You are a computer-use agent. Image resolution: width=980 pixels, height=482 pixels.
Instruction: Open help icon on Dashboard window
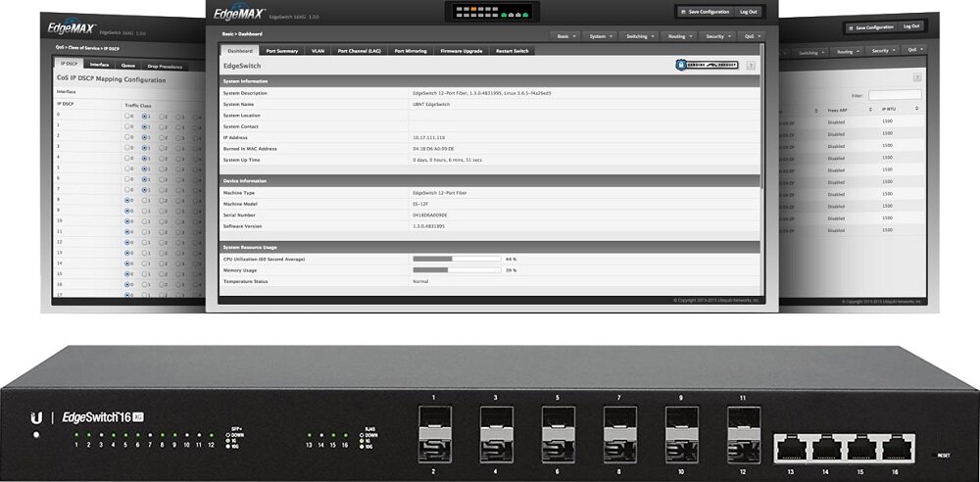[750, 65]
